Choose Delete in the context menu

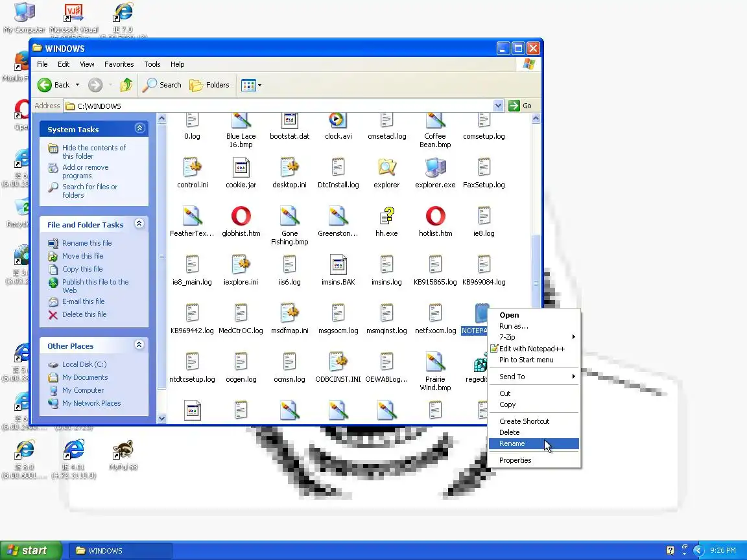534,432
